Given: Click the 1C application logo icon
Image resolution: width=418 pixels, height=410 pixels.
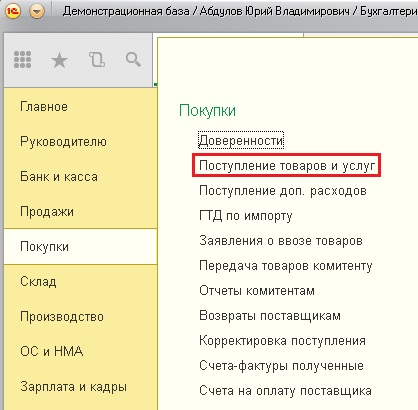Looking at the screenshot, I should click(x=13, y=11).
